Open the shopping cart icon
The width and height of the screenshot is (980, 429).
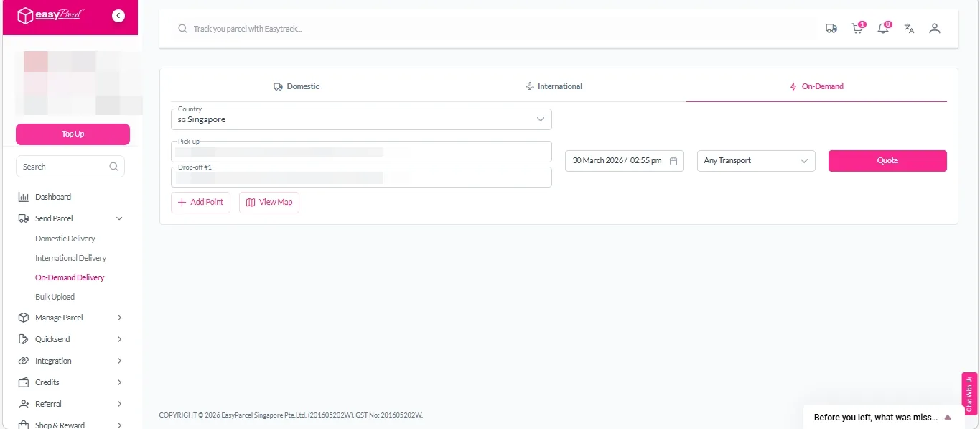coord(857,29)
